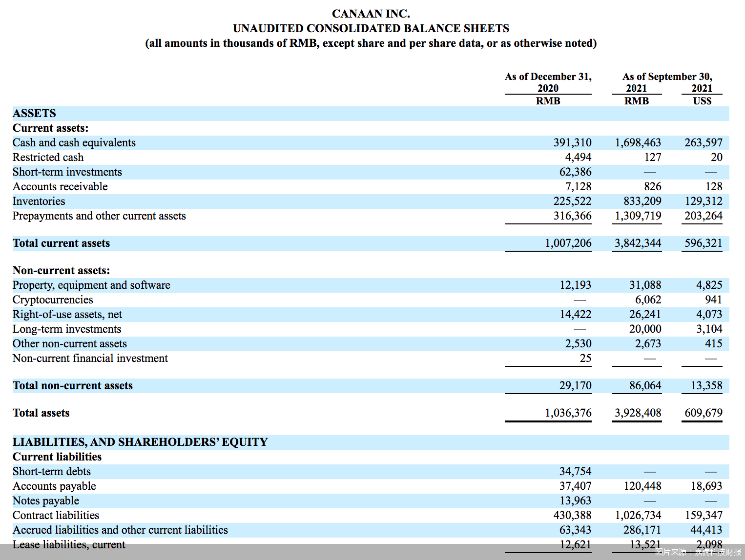
Task: Click the contract liabilities US$ value '159,347'
Action: point(704,515)
